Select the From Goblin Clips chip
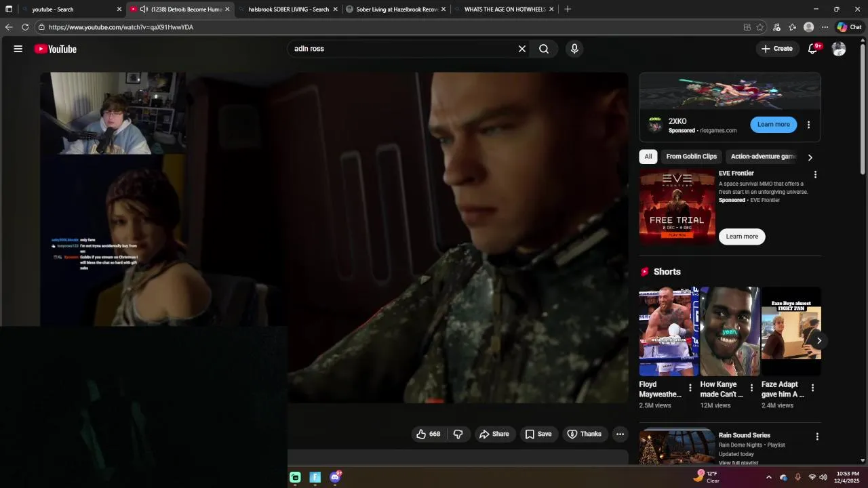This screenshot has width=868, height=488. pyautogui.click(x=691, y=157)
